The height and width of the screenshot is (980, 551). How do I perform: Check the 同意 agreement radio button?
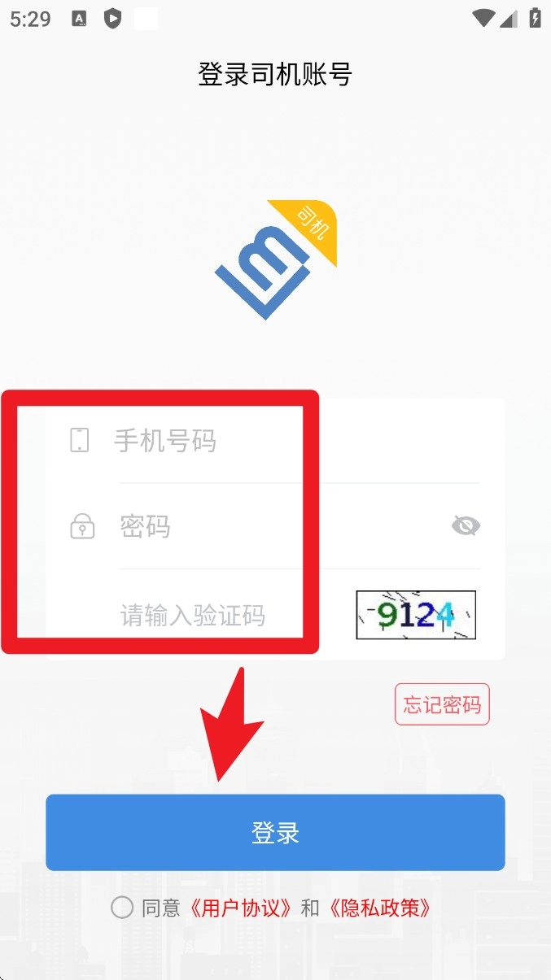[x=122, y=908]
